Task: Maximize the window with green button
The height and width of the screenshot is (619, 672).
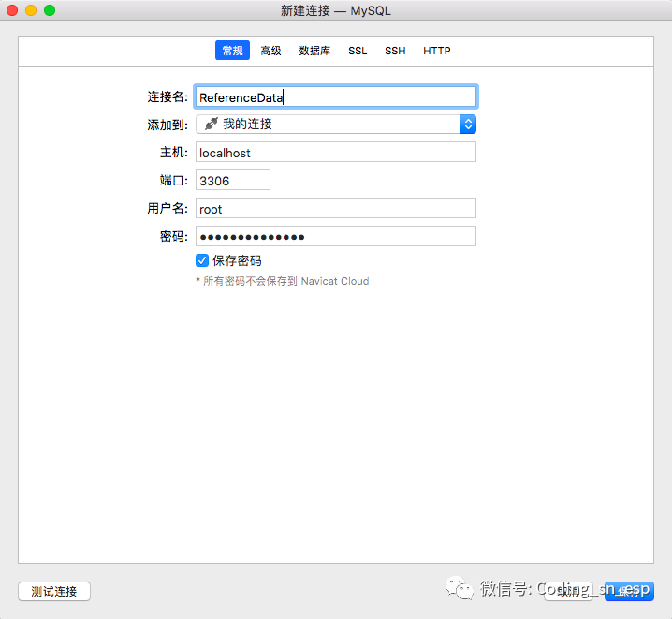Action: click(50, 10)
